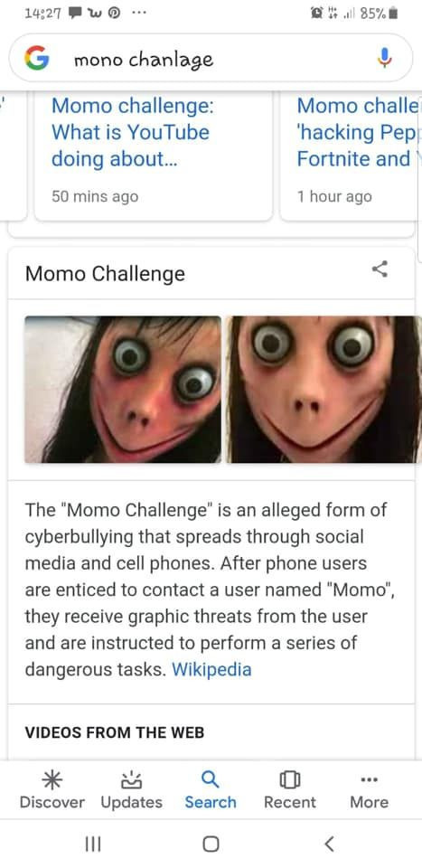
Task: Tap the Google logo icon
Action: pos(36,58)
